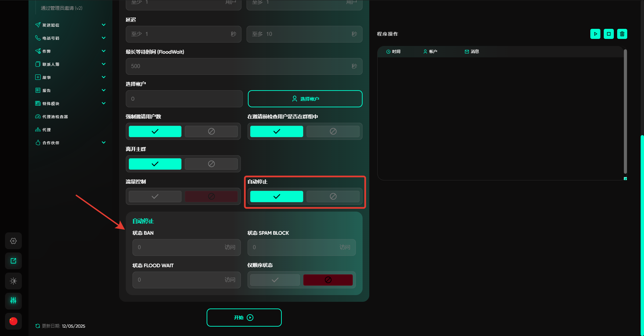Screen dimensions: 644x336
Task: Click the 程序操作 log panel scrollbar
Action: click(625, 111)
